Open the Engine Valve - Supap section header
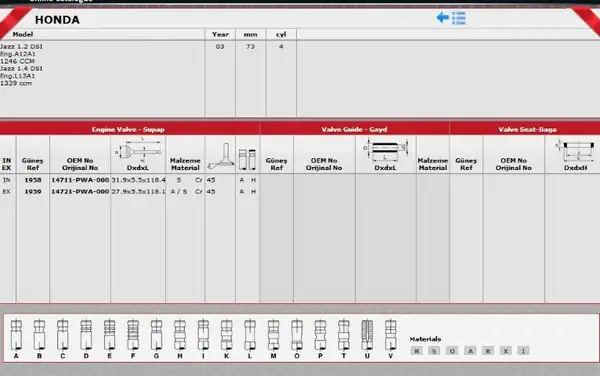The height and width of the screenshot is (376, 600). (x=129, y=129)
